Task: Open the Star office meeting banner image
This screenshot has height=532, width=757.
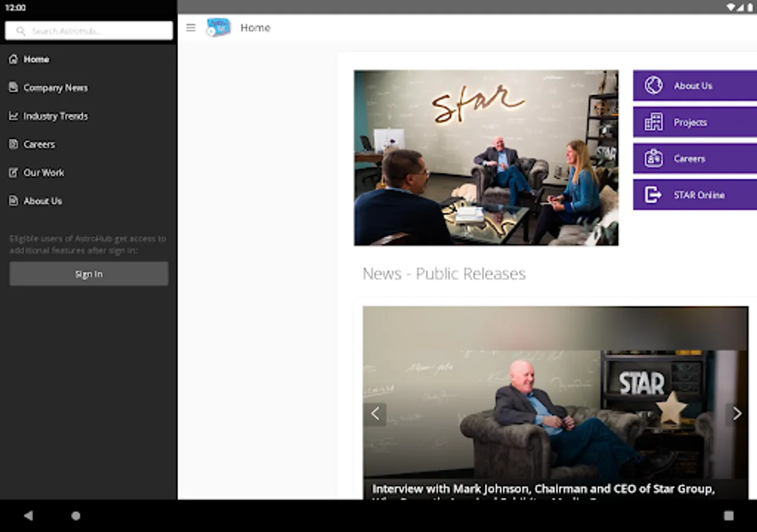Action: click(x=486, y=158)
